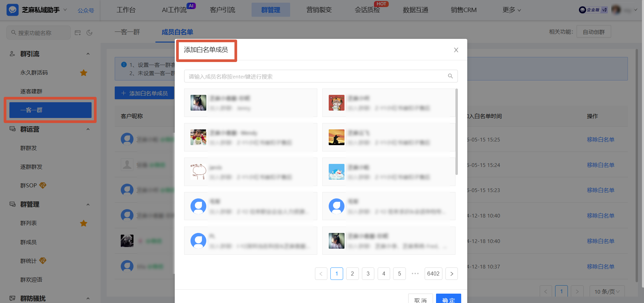This screenshot has width=644, height=303.
Task: Go to next page in dialog pagination
Action: coord(451,274)
